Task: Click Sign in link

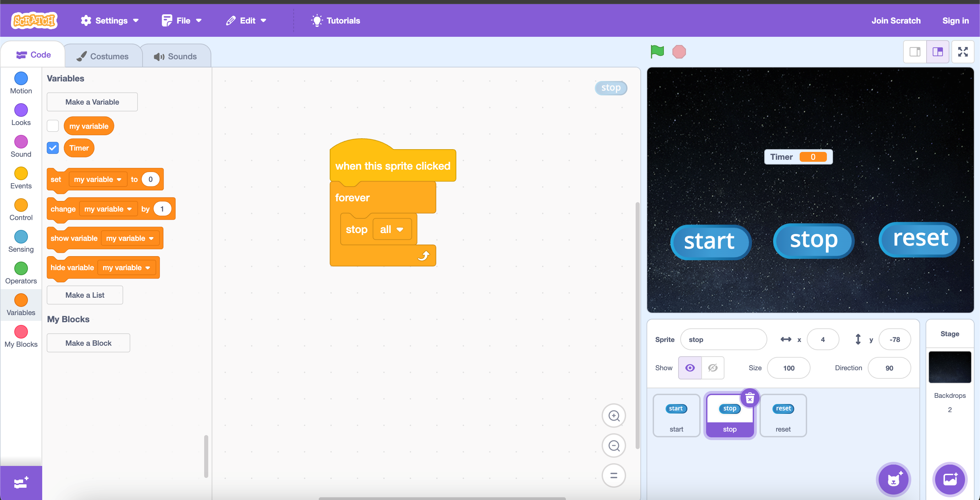Action: [x=955, y=20]
